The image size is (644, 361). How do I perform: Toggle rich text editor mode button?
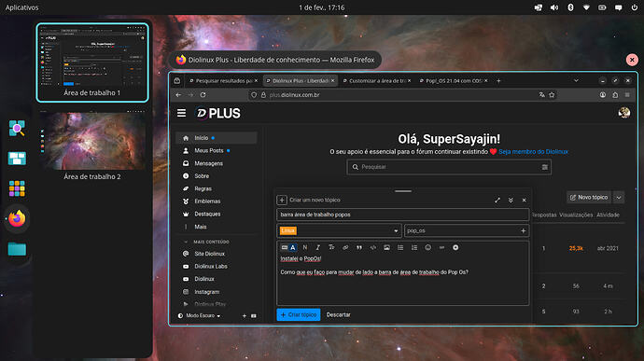tap(288, 247)
